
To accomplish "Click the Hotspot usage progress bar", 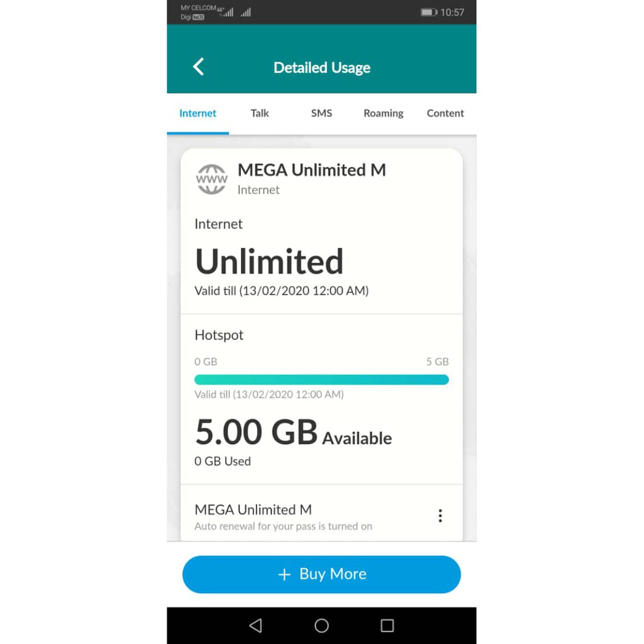I will 321,379.
